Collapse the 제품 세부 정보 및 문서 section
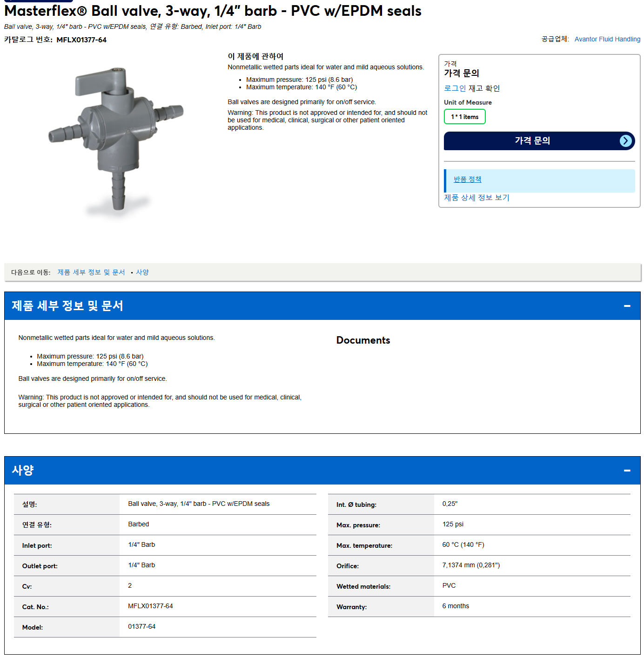 (627, 306)
